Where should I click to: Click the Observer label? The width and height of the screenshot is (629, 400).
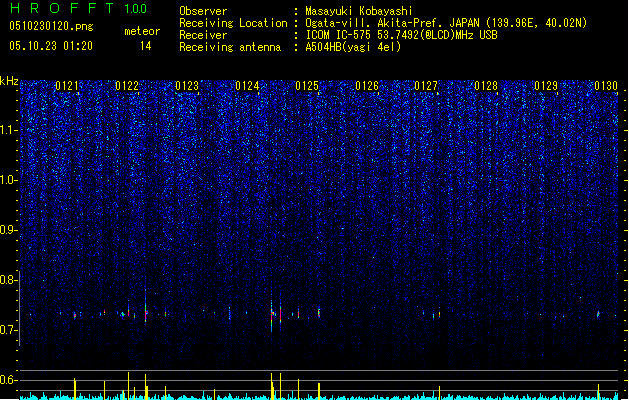coord(203,11)
